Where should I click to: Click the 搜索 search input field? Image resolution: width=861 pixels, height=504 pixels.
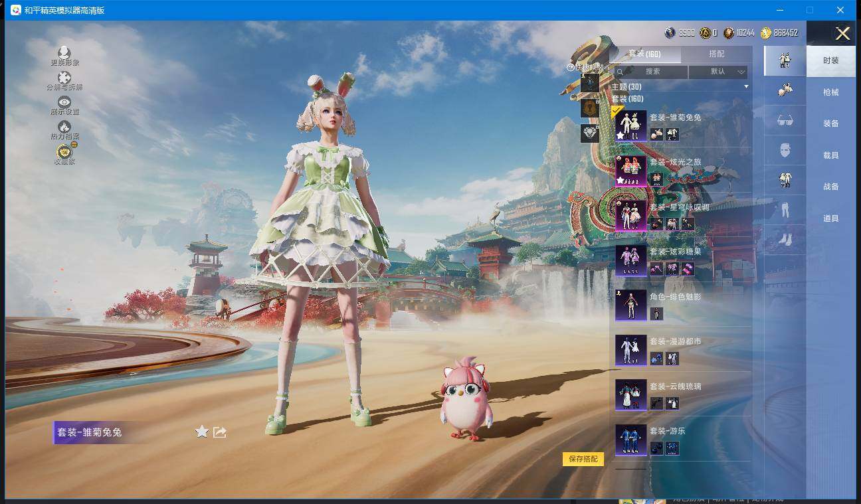(651, 72)
